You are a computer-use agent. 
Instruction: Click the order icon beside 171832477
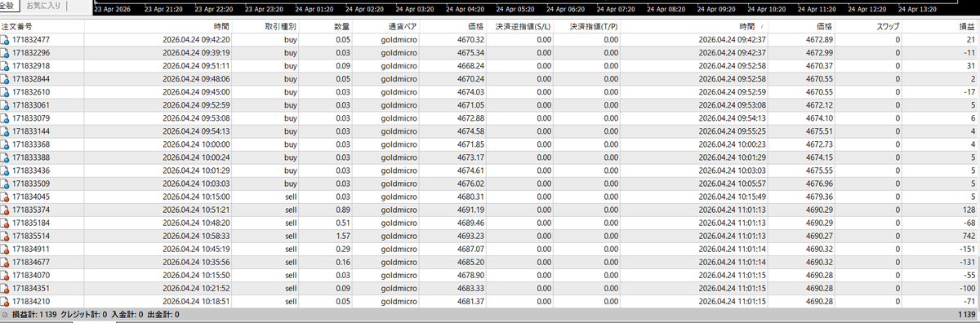[x=5, y=40]
